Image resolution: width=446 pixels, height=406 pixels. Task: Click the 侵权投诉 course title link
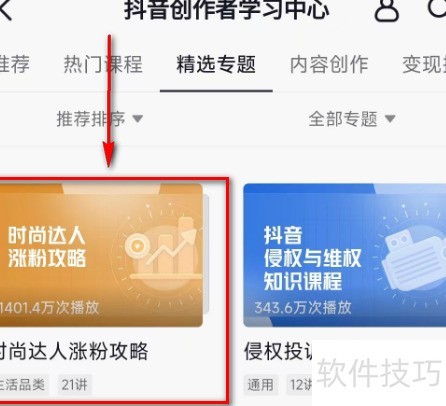[278, 351]
